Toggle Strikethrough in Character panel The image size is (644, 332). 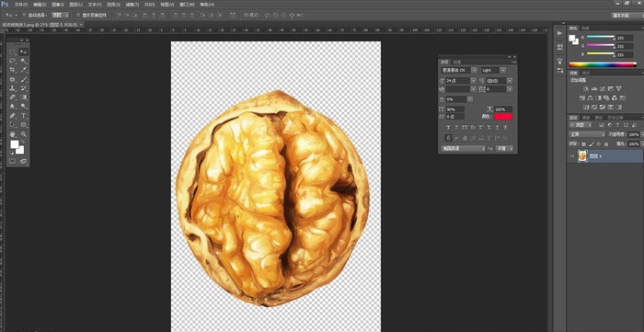[506, 127]
